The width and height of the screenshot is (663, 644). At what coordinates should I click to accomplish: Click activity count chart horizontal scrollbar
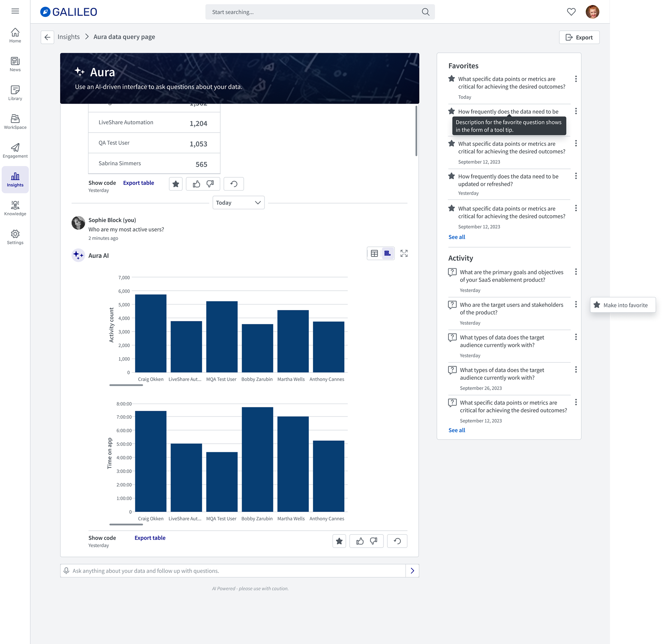tap(126, 385)
